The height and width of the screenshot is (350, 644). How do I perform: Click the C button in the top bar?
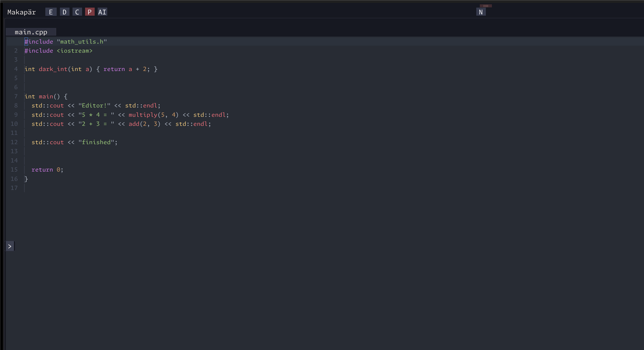pos(77,12)
